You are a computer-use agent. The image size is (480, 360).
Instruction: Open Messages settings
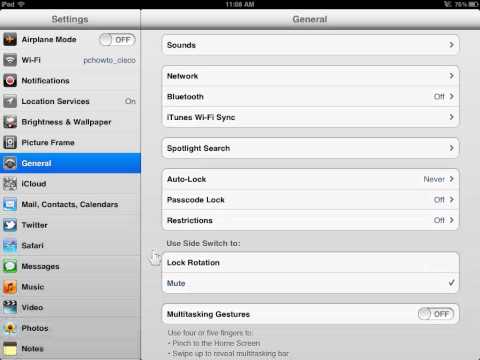click(70, 266)
